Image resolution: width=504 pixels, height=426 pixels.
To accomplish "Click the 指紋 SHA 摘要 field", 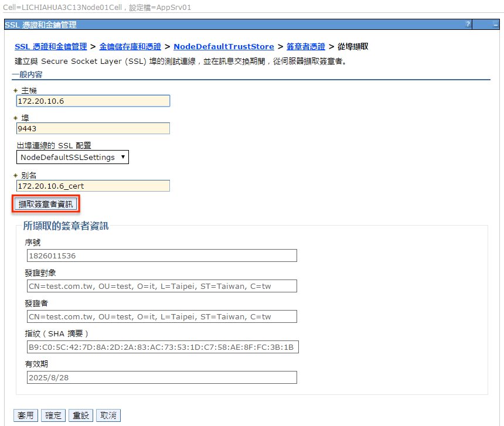I will coord(162,347).
